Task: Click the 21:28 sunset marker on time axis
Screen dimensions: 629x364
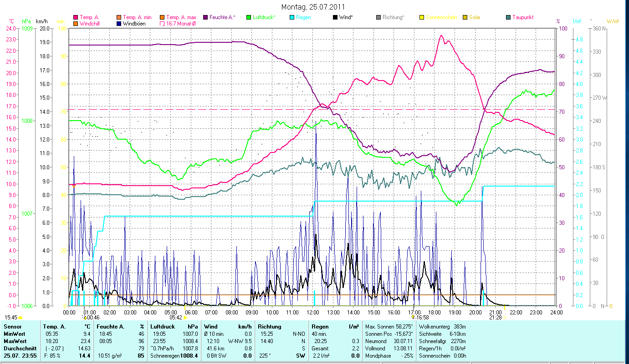Action: point(496,318)
